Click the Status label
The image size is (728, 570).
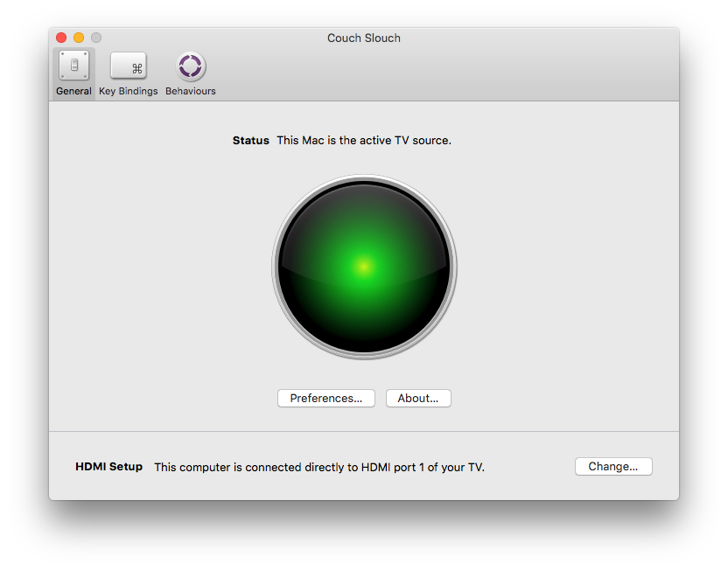tap(251, 141)
